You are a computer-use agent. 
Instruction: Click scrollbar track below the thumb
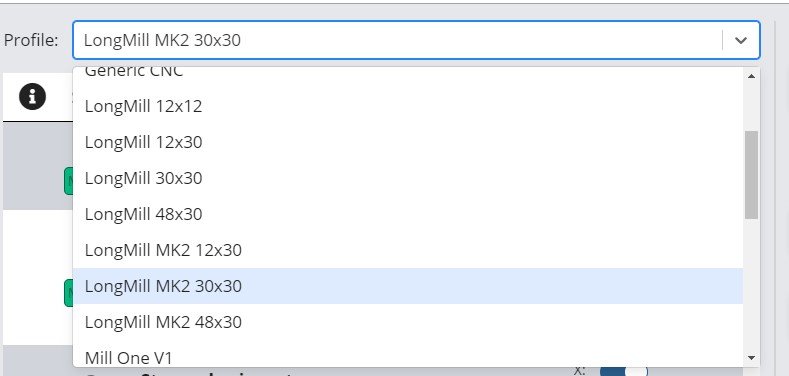751,284
